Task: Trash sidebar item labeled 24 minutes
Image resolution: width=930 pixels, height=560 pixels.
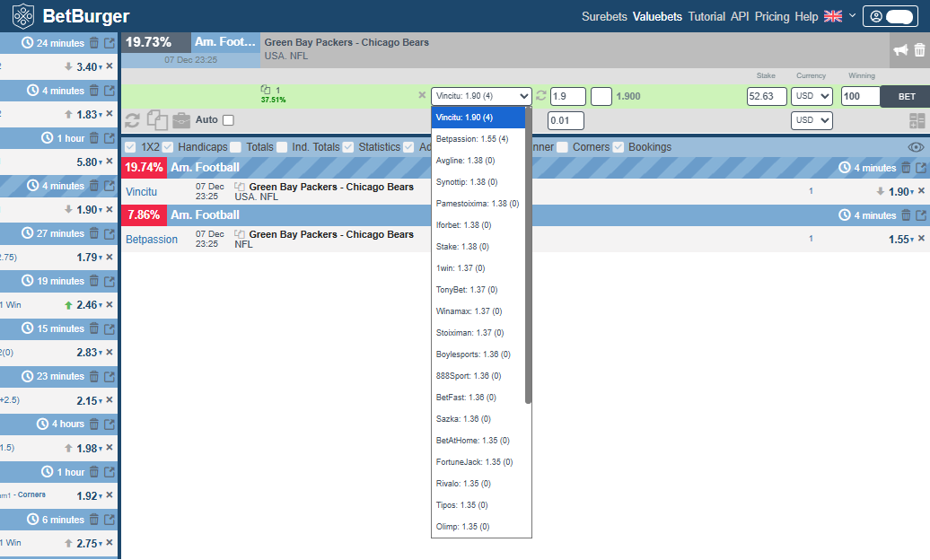Action: tap(94, 43)
